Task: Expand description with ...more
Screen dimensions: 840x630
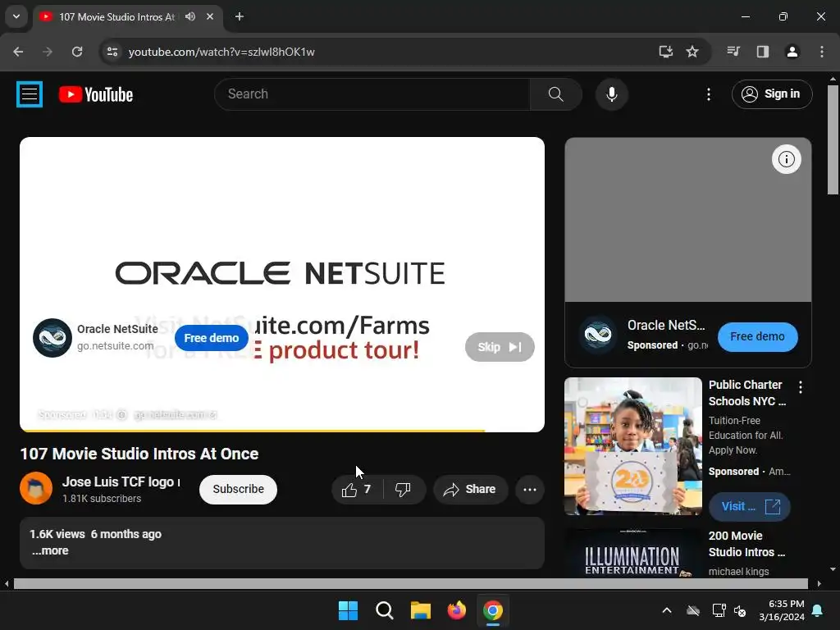Action: pyautogui.click(x=50, y=550)
